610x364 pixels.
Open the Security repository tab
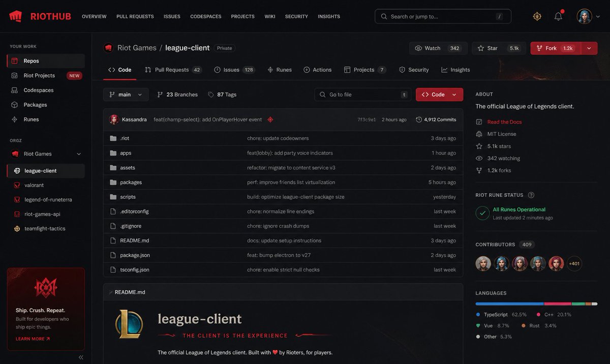pyautogui.click(x=414, y=70)
